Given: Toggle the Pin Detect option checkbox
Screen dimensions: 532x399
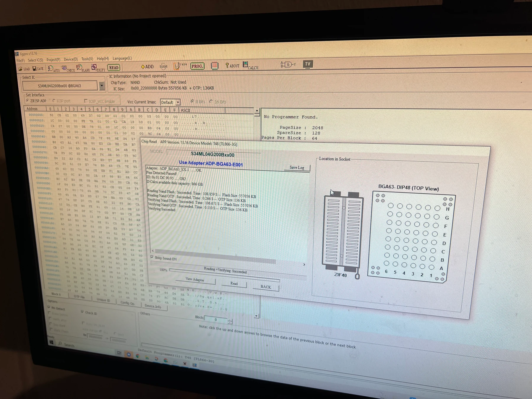Looking at the screenshot, I should [x=49, y=307].
